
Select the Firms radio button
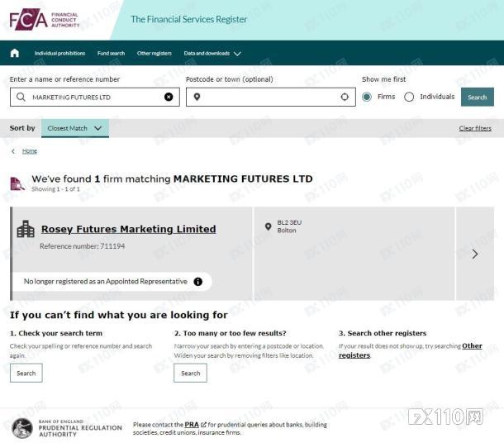[367, 97]
